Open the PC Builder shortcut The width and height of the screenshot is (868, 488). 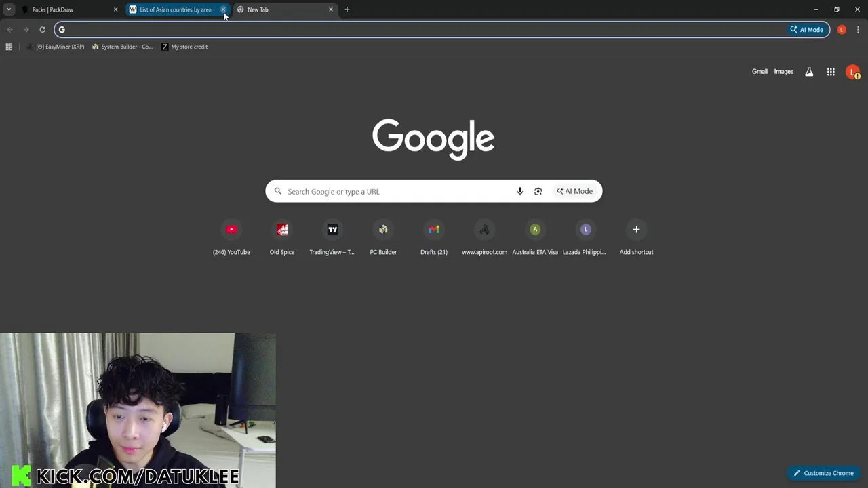coord(383,238)
